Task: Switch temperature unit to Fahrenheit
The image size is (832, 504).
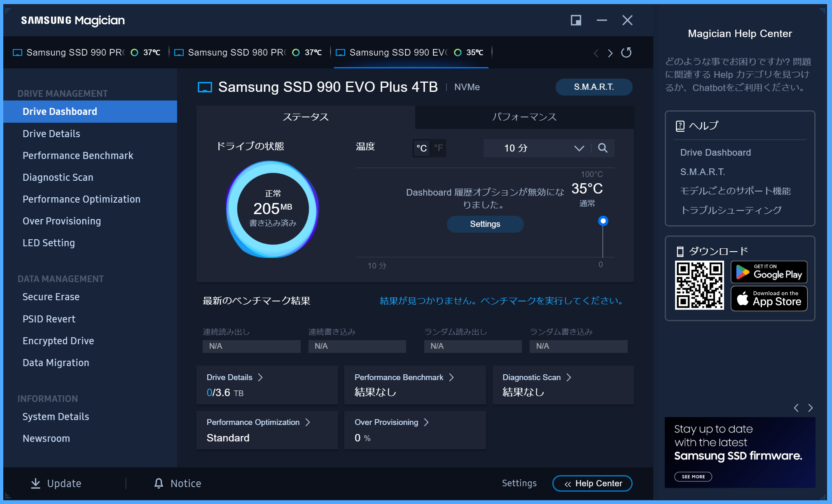Action: coord(438,148)
